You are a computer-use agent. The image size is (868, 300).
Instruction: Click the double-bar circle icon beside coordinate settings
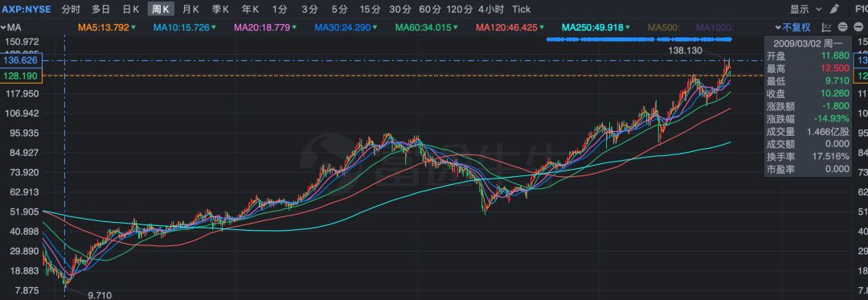(842, 27)
